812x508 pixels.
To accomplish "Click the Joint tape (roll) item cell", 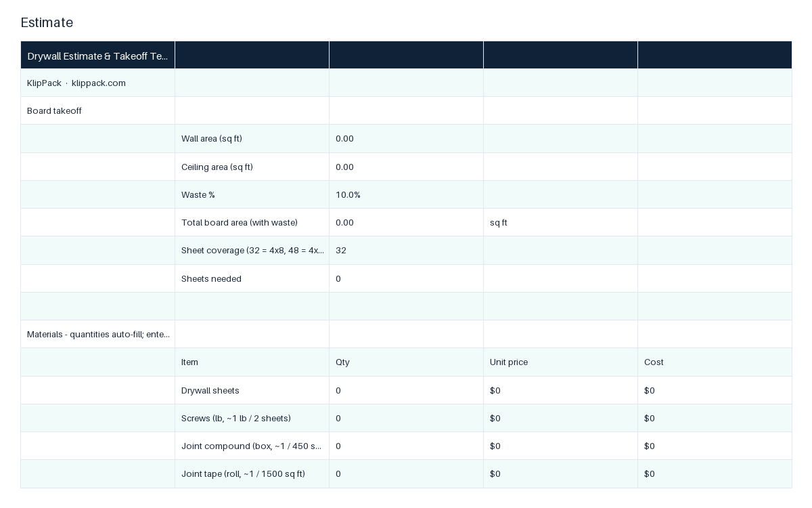I will [x=252, y=473].
